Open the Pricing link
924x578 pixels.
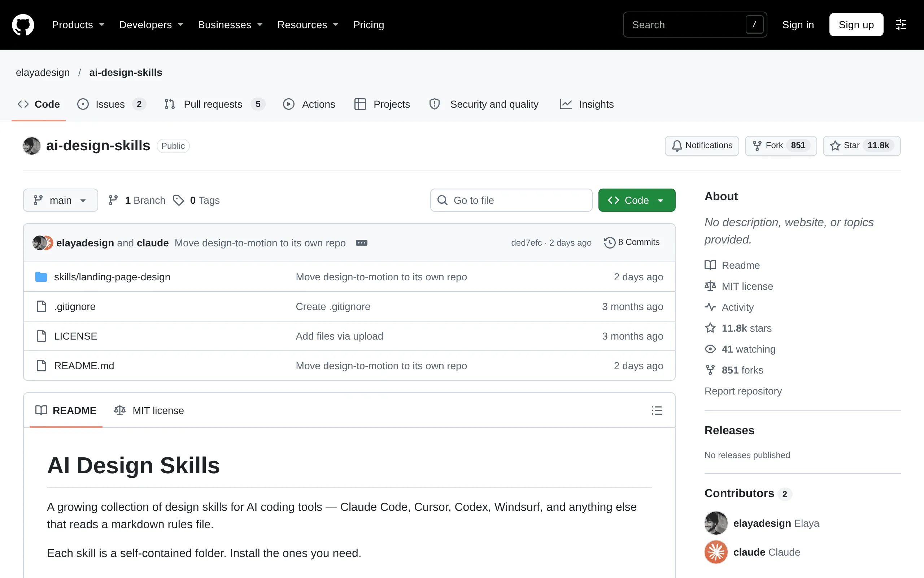click(369, 25)
